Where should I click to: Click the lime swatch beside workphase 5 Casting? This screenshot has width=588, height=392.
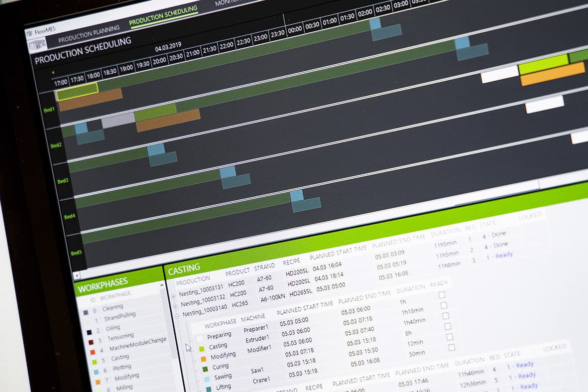click(x=95, y=362)
